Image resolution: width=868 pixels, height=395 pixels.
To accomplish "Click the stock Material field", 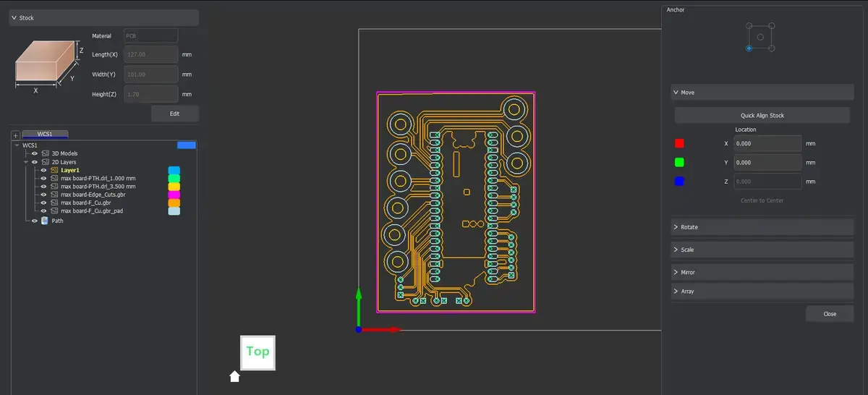I will click(x=151, y=35).
